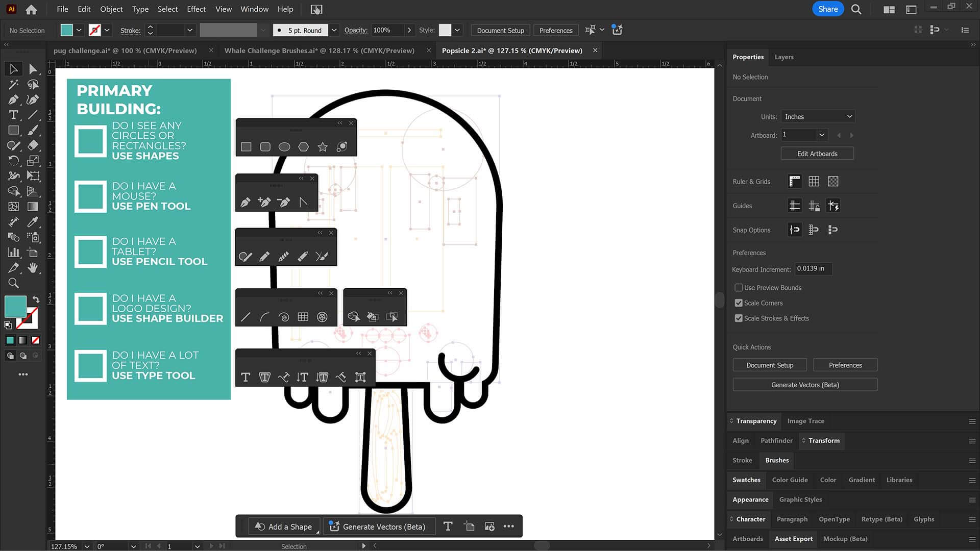This screenshot has width=980, height=551.
Task: Select the Eyedropper tool
Action: 33,222
